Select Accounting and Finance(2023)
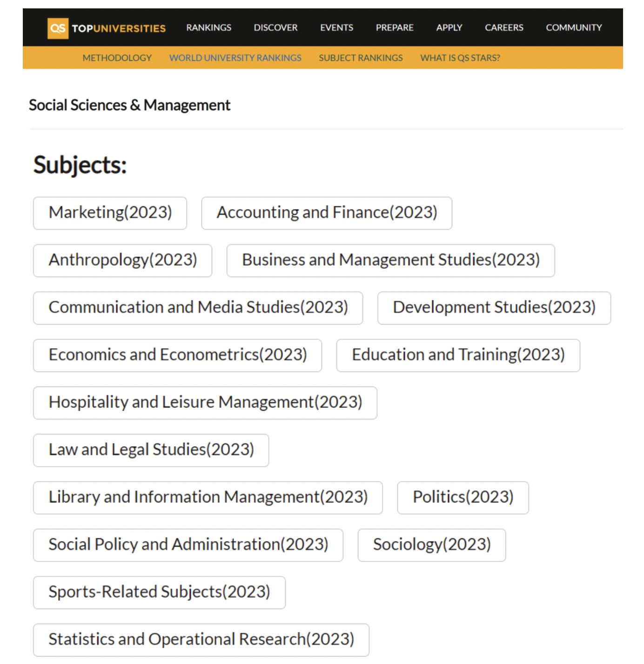644x664 pixels. pyautogui.click(x=327, y=213)
